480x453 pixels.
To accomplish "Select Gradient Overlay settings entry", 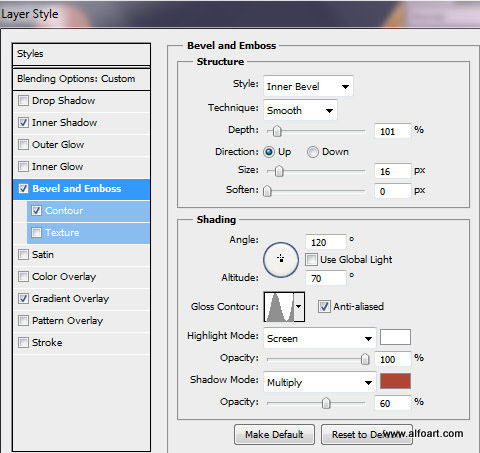I will [x=81, y=299].
